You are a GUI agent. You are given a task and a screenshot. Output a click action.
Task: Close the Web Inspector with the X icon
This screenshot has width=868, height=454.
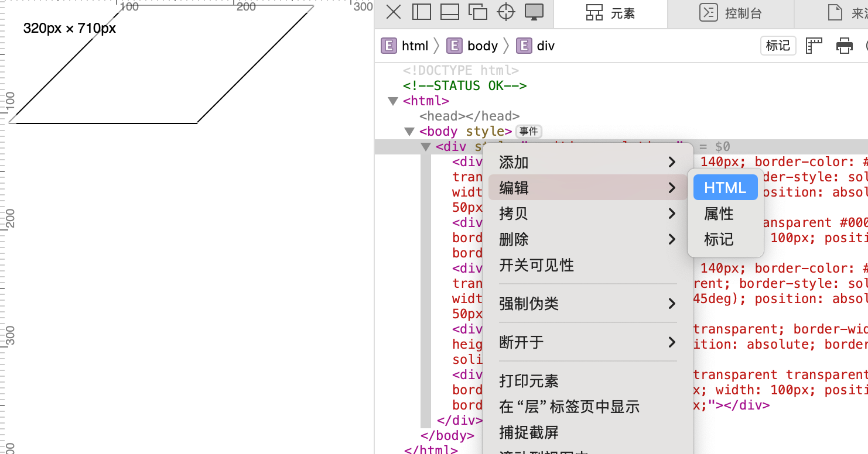click(x=394, y=12)
